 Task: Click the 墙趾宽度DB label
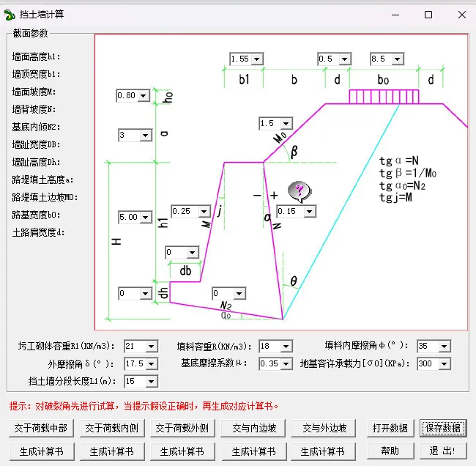click(36, 144)
